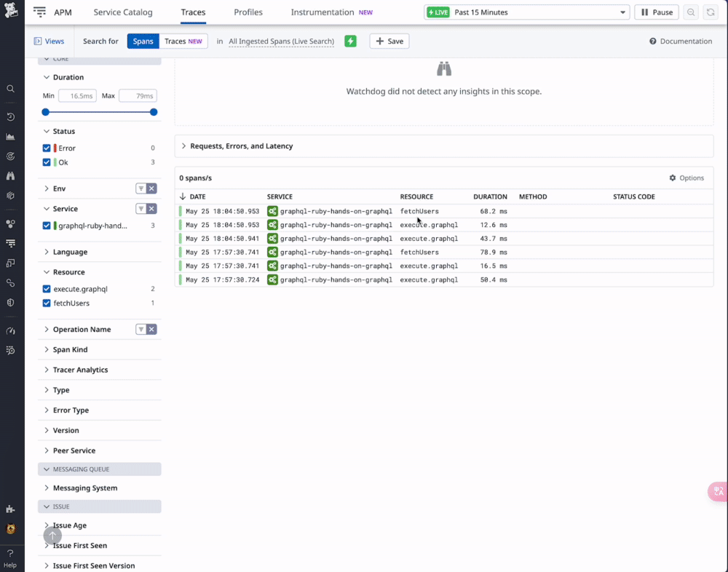Viewport: 728px width, 572px height.
Task: Click the Datadog dog logo
Action: click(11, 10)
